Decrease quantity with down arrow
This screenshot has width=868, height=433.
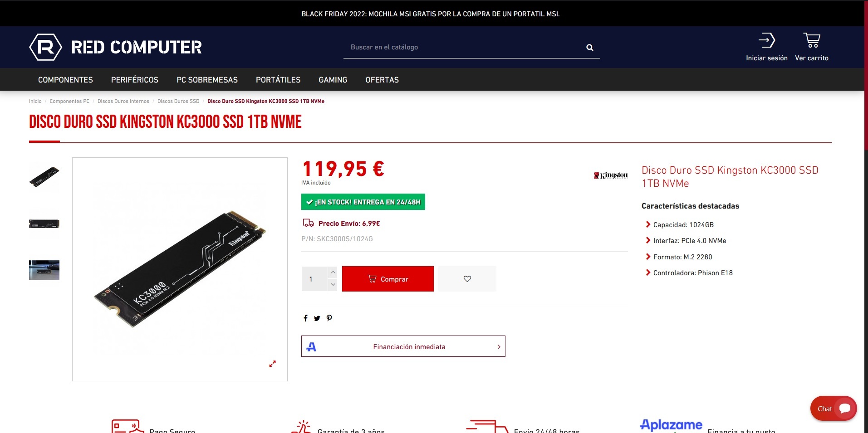click(x=333, y=285)
